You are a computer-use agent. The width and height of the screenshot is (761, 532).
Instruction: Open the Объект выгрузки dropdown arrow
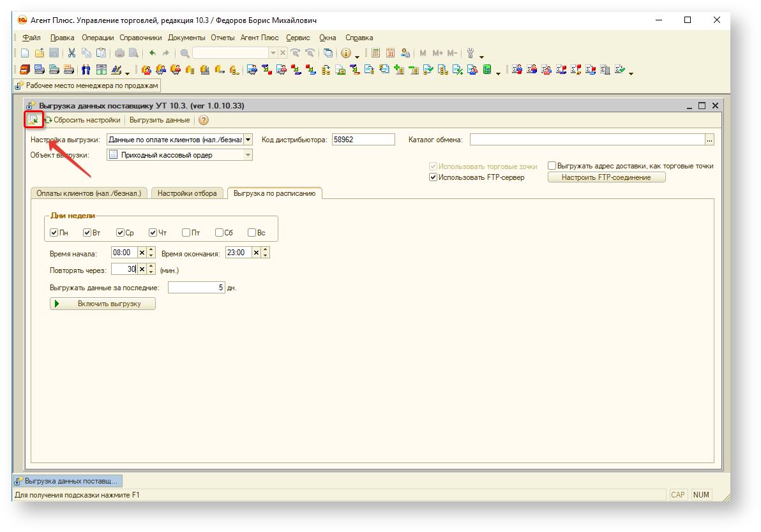pos(248,155)
